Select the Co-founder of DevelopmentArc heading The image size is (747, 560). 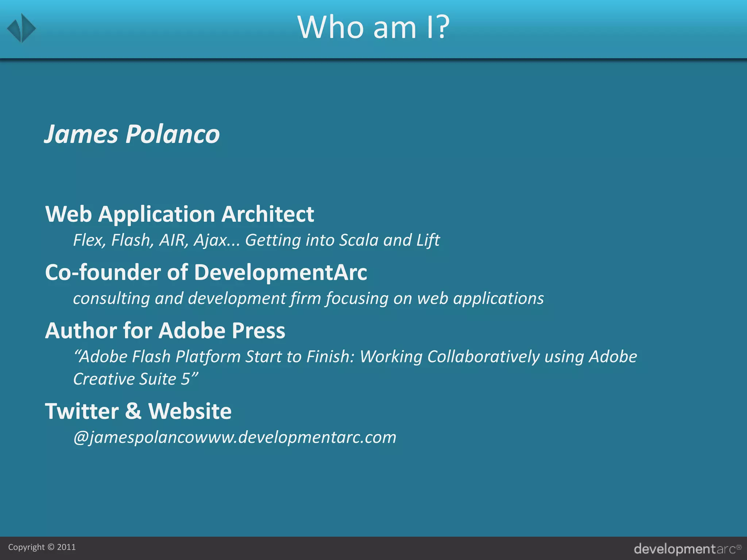206,272
